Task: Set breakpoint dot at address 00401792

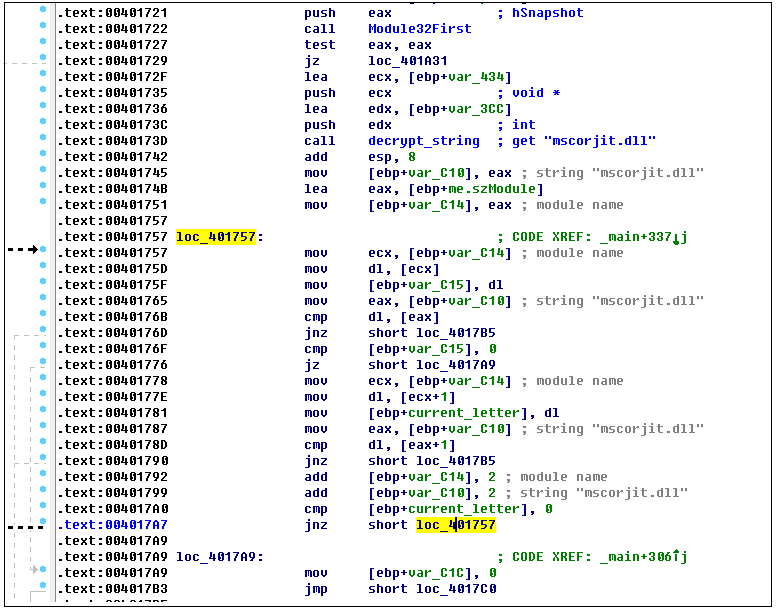Action: pyautogui.click(x=43, y=477)
